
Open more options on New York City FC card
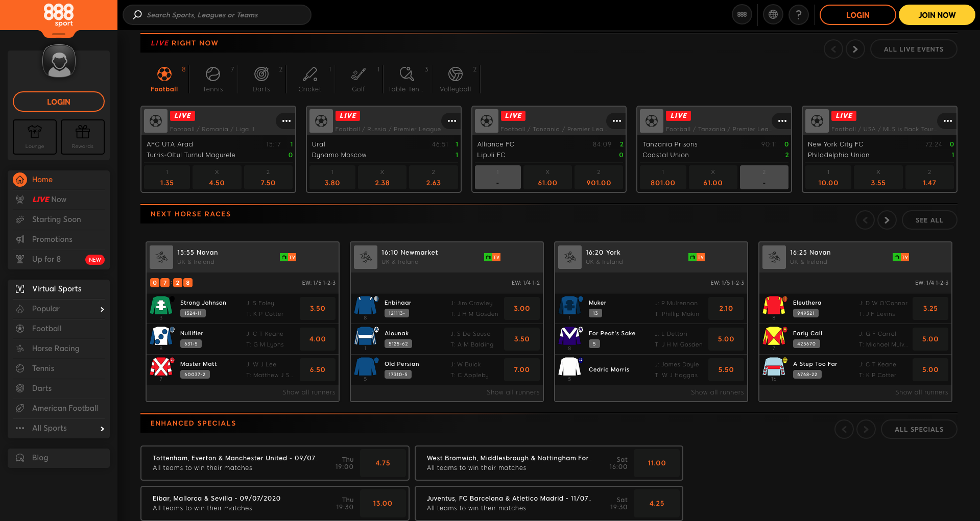[948, 121]
